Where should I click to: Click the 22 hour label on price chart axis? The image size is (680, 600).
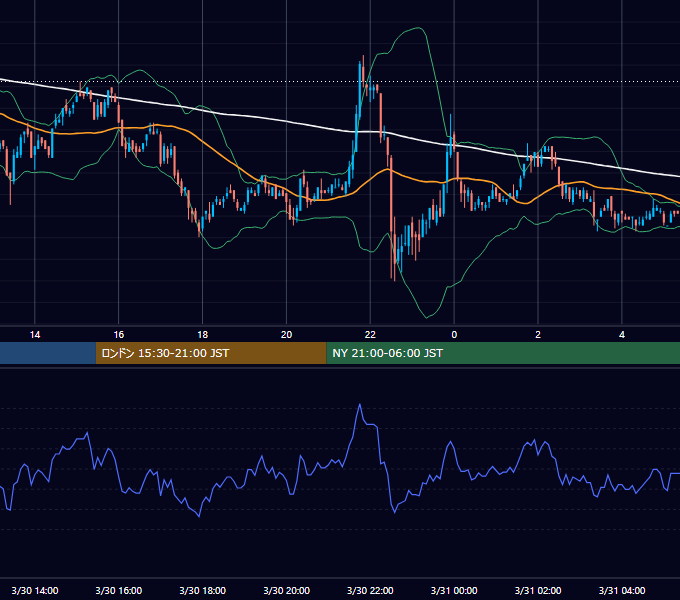(370, 335)
